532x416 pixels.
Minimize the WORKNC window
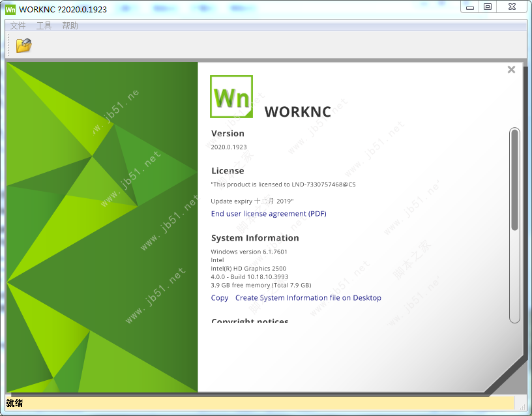(470, 7)
